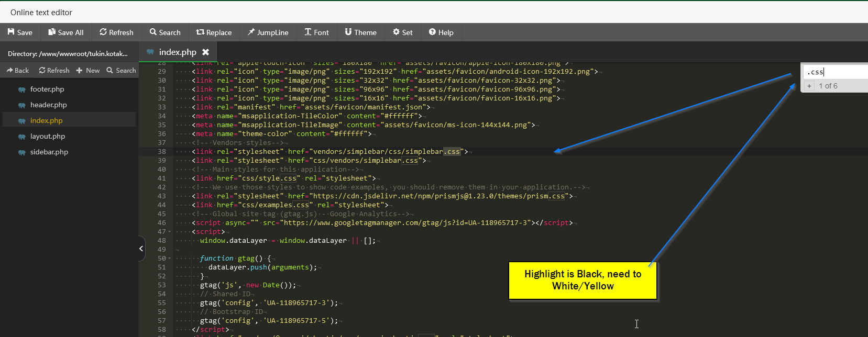Screen dimensions: 868x337
Task: Expand search box options with the plus button
Action: [x=809, y=86]
